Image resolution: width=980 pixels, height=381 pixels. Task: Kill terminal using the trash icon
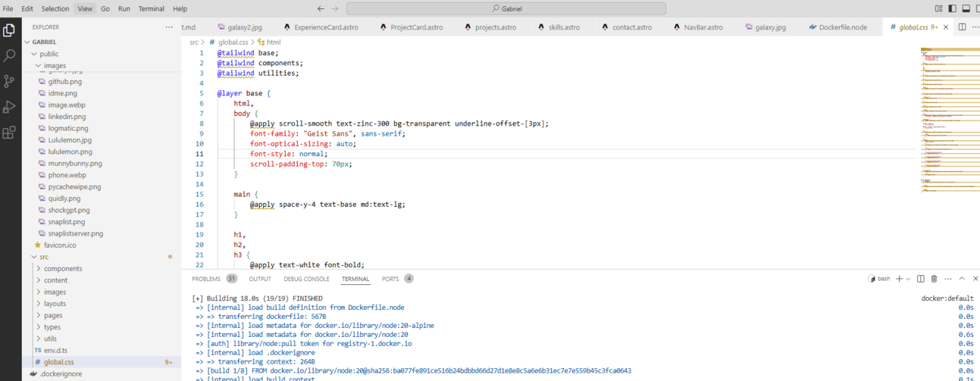(x=934, y=279)
